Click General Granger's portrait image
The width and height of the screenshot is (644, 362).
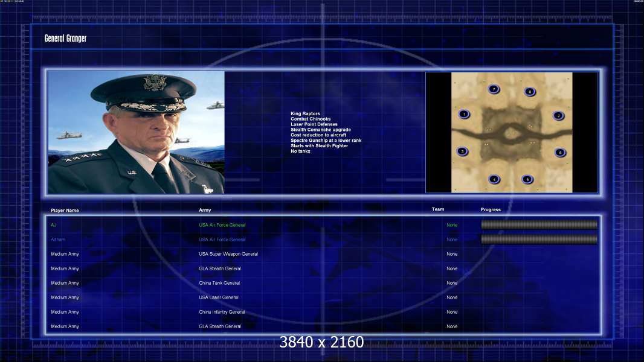(x=137, y=132)
